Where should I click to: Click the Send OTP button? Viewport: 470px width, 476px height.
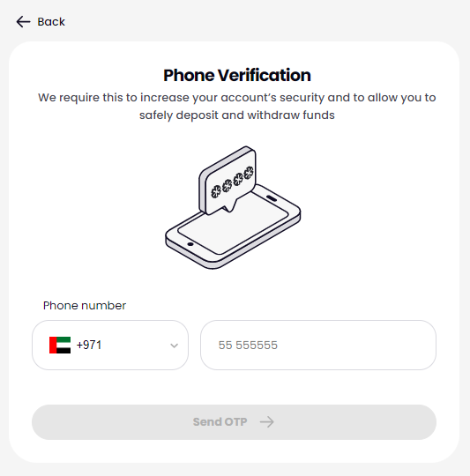(234, 422)
